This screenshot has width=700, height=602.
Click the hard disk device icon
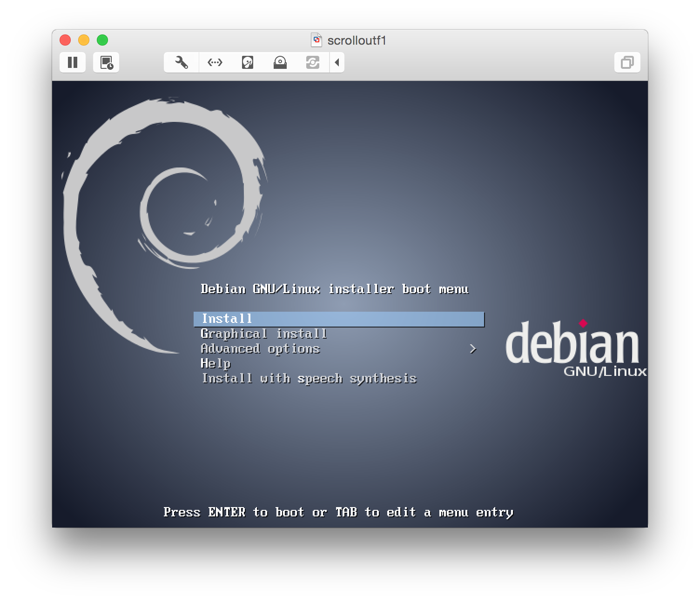(248, 62)
